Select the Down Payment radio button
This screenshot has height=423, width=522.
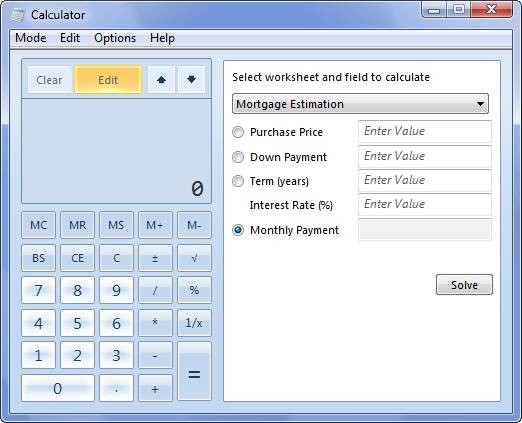[x=238, y=157]
